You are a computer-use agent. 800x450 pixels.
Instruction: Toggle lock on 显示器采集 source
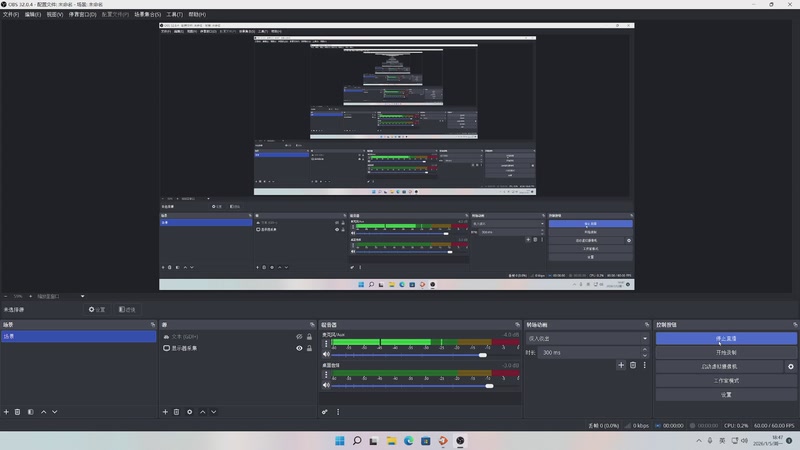coord(309,348)
